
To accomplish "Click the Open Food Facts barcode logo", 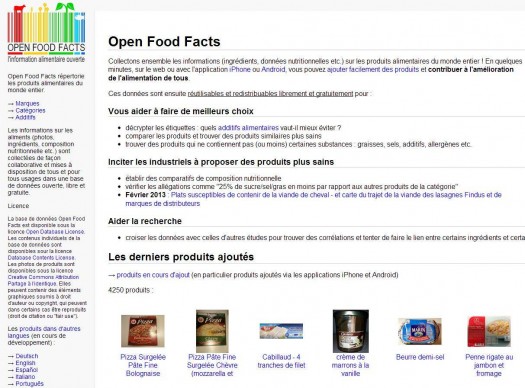I will (x=46, y=32).
